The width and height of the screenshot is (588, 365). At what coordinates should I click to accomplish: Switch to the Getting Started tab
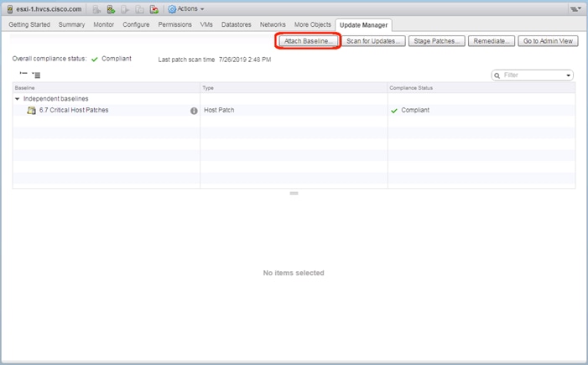pyautogui.click(x=29, y=24)
